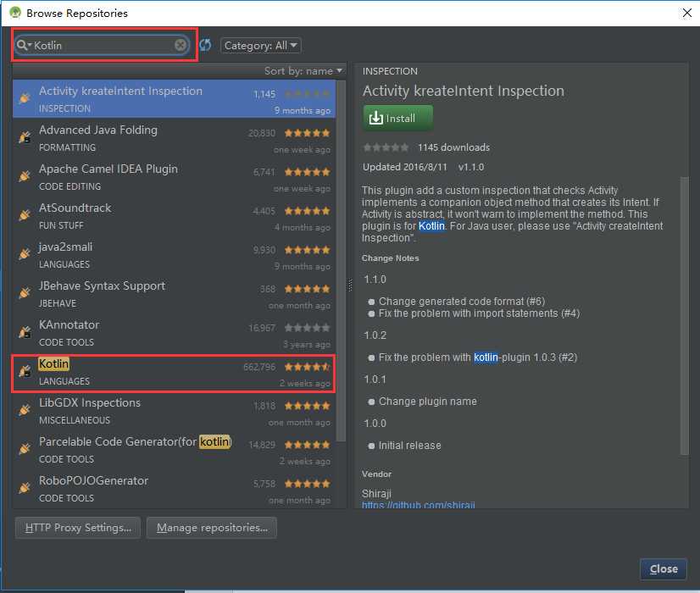The height and width of the screenshot is (593, 700).
Task: Click the plug icon for Parcelable Code Generator
Action: [25, 449]
